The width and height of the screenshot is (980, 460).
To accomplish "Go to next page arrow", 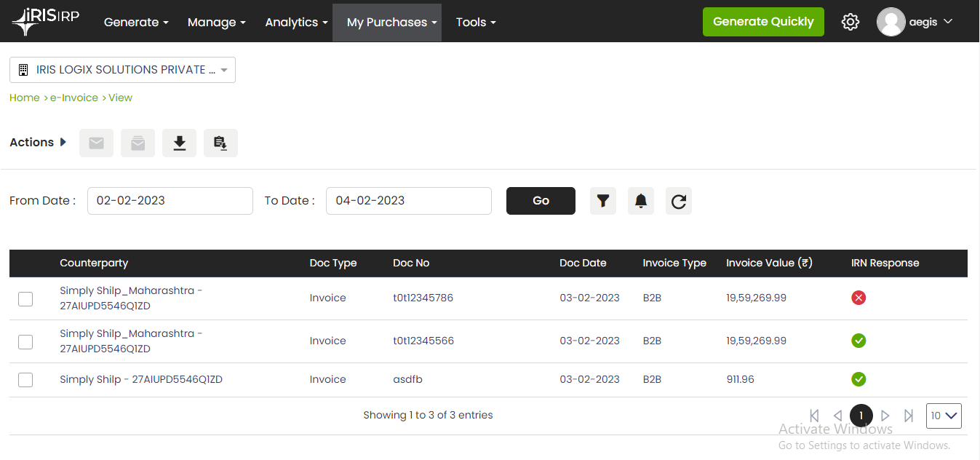I will 885,416.
